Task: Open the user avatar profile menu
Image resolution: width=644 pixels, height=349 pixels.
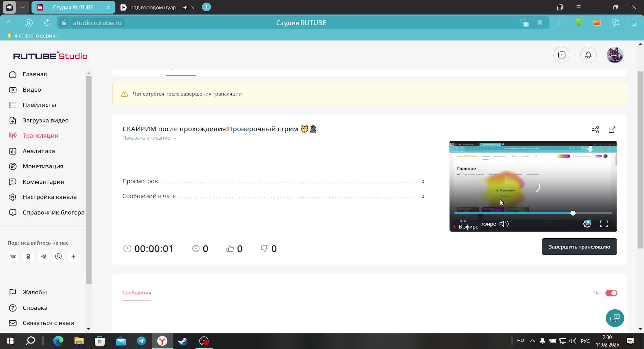Action: pos(615,55)
